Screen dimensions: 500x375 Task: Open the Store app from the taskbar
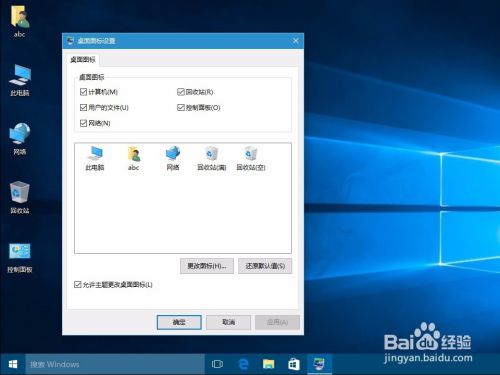click(x=294, y=364)
